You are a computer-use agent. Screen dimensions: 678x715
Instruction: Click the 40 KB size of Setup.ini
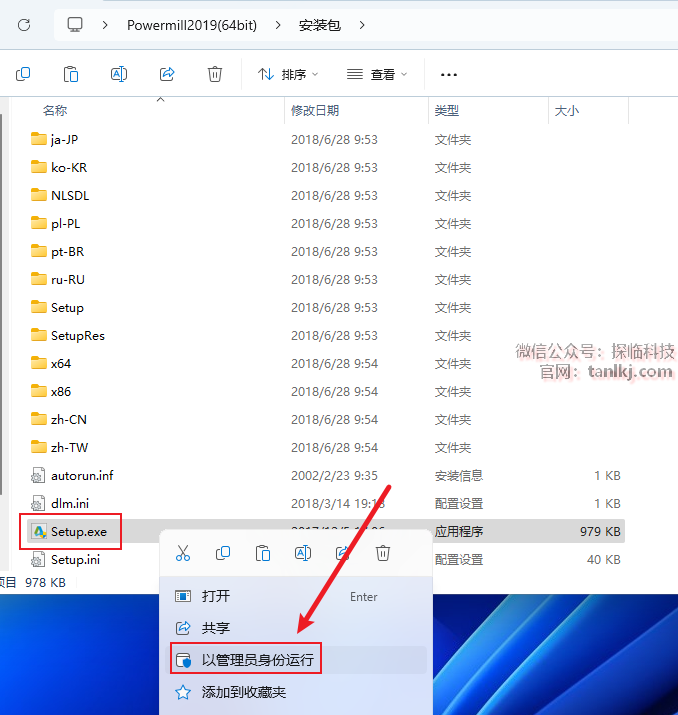point(604,560)
